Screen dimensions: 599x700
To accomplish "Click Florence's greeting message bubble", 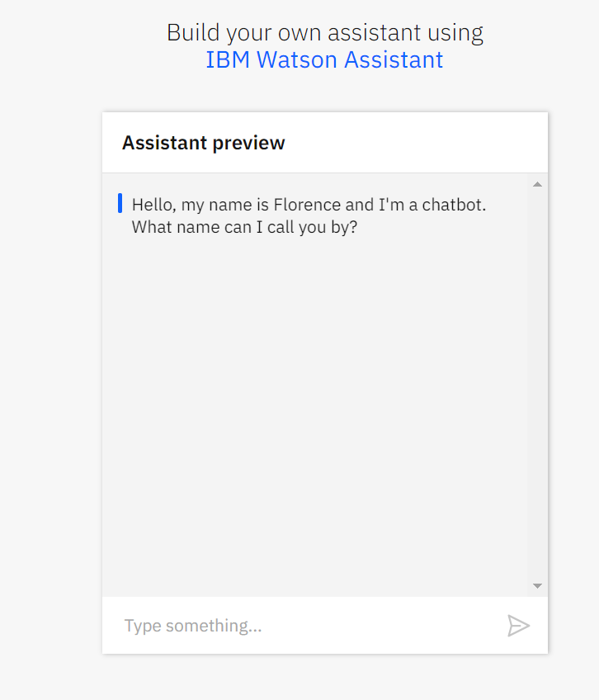I will click(x=309, y=215).
